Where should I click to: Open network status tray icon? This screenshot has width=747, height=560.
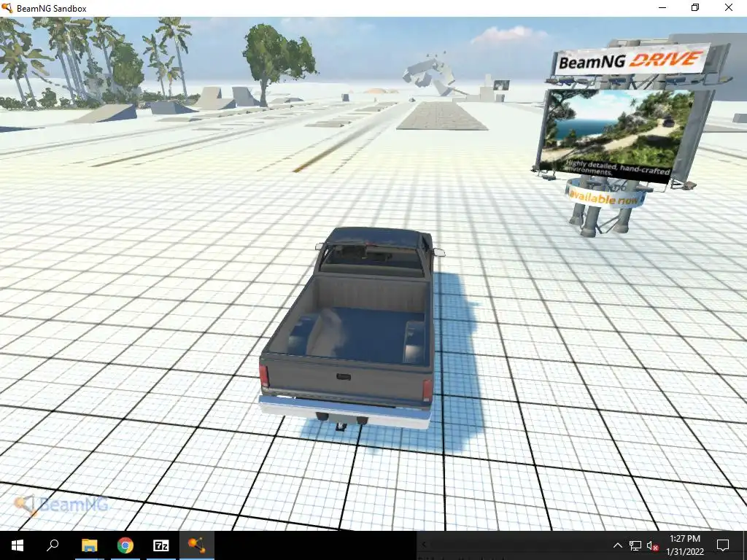635,545
